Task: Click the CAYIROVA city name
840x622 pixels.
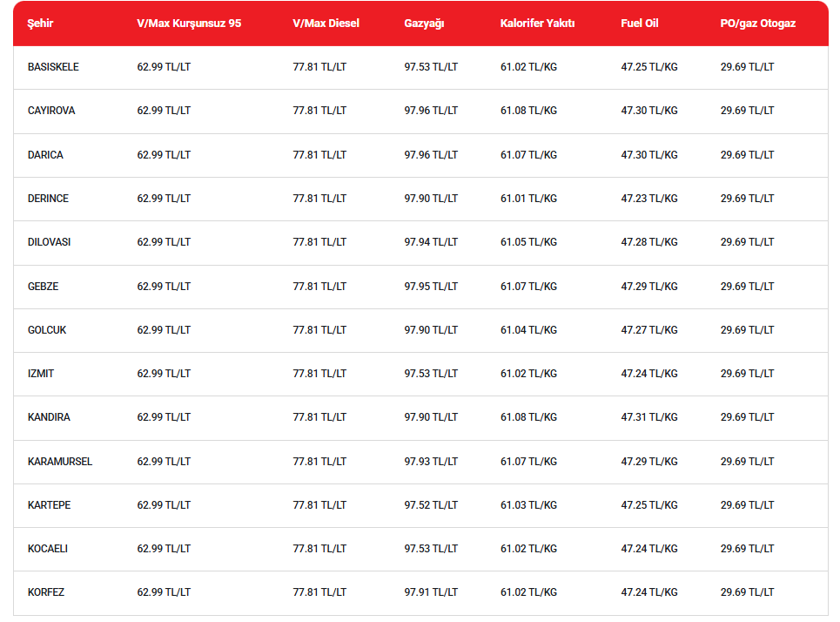Action: coord(51,111)
